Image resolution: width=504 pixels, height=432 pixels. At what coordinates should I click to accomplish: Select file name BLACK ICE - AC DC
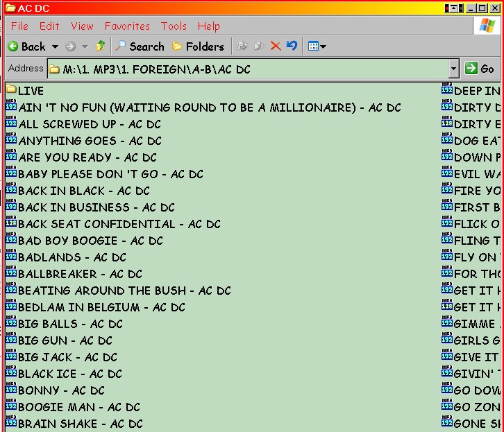click(70, 374)
